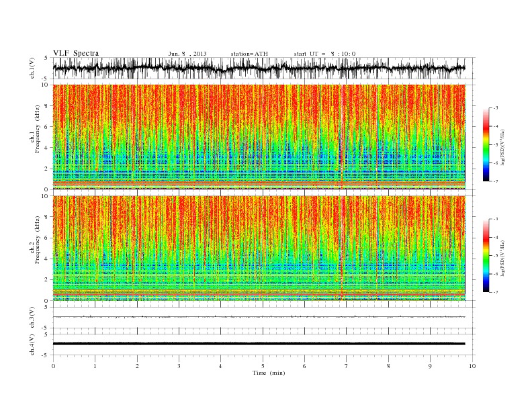Click the ch.3 voltage trace line

pos(259,317)
